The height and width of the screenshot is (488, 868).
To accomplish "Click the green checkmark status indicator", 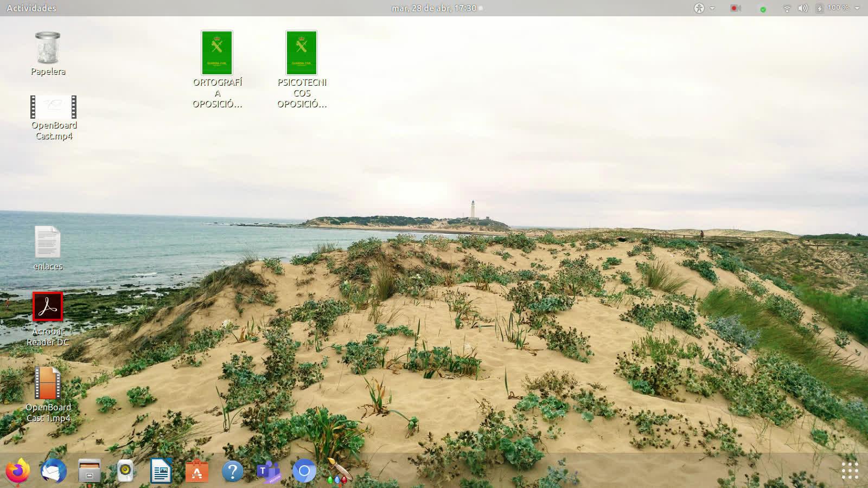I will [763, 9].
